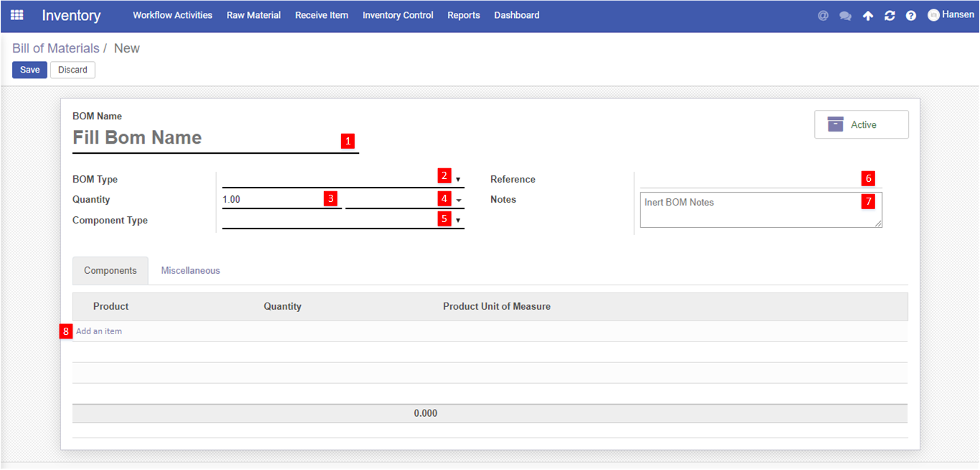Click the BOM Name input field

[205, 138]
